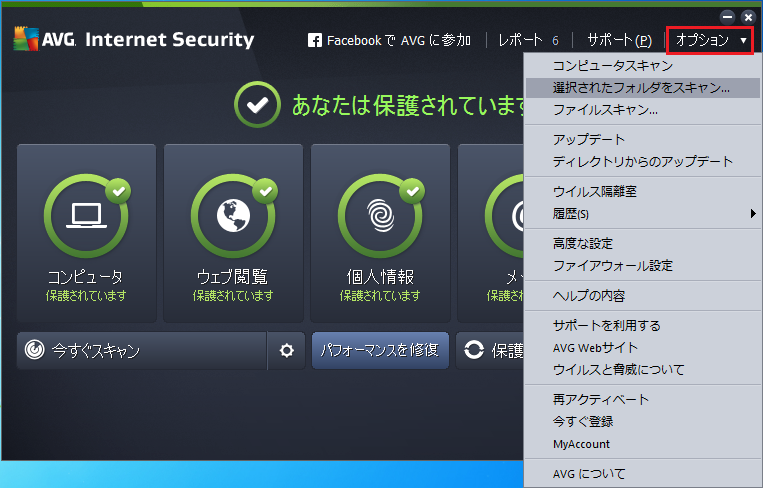
Task: Select コンピュータスキャン menu item
Action: tap(643, 66)
